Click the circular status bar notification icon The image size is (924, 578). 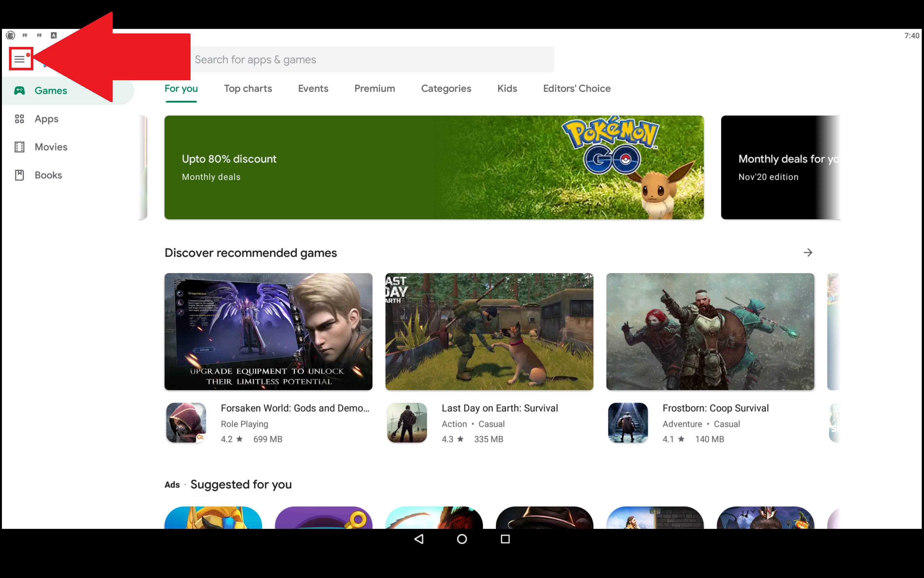click(x=10, y=36)
